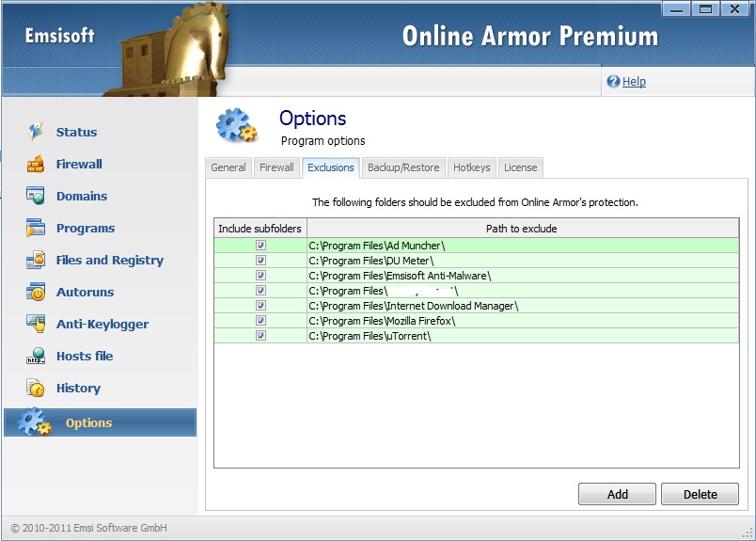The width and height of the screenshot is (756, 541).
Task: Uncheck subfolders for uTorrent path
Action: coord(260,335)
